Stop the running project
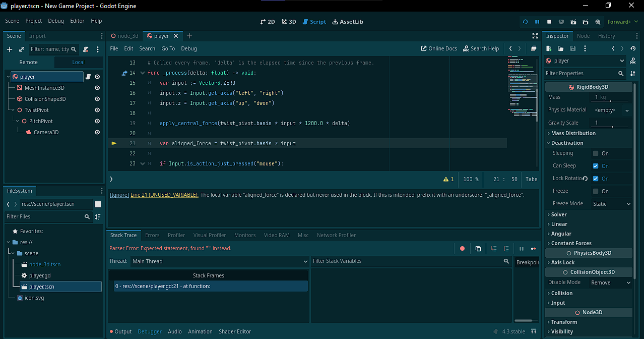Screen dimensions: 644x339 (549, 22)
